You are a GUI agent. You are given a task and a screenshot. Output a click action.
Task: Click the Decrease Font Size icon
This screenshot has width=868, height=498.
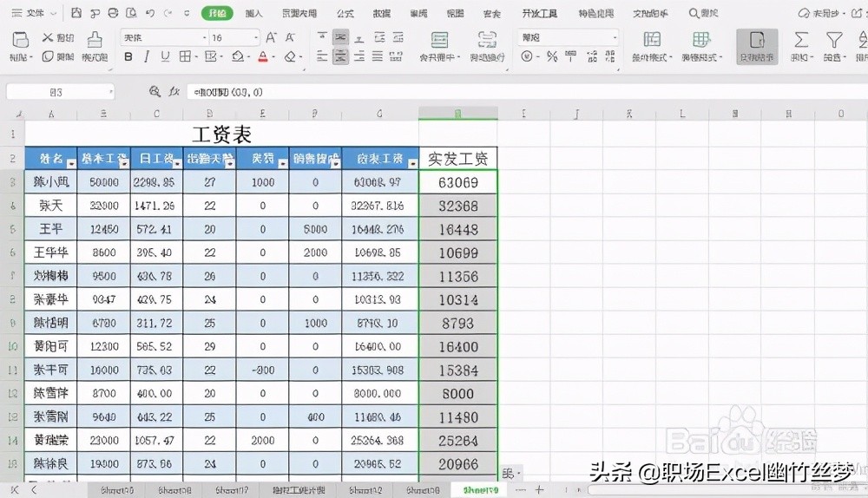pos(291,37)
